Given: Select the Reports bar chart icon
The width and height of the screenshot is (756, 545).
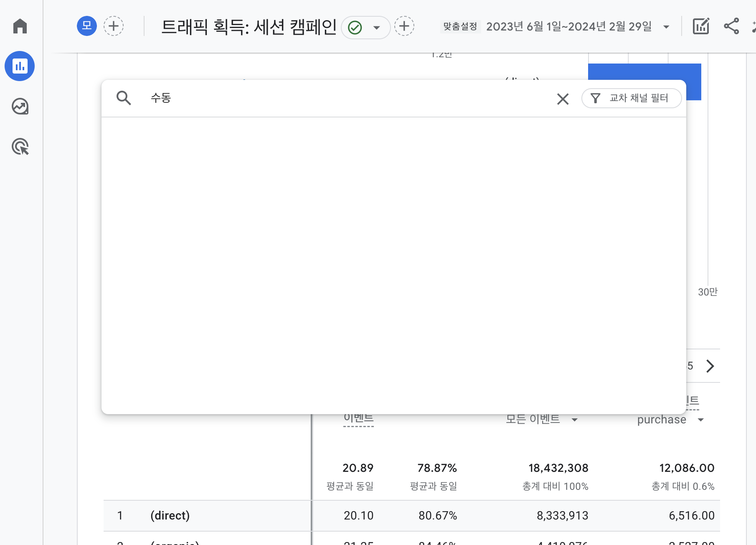Looking at the screenshot, I should (20, 66).
